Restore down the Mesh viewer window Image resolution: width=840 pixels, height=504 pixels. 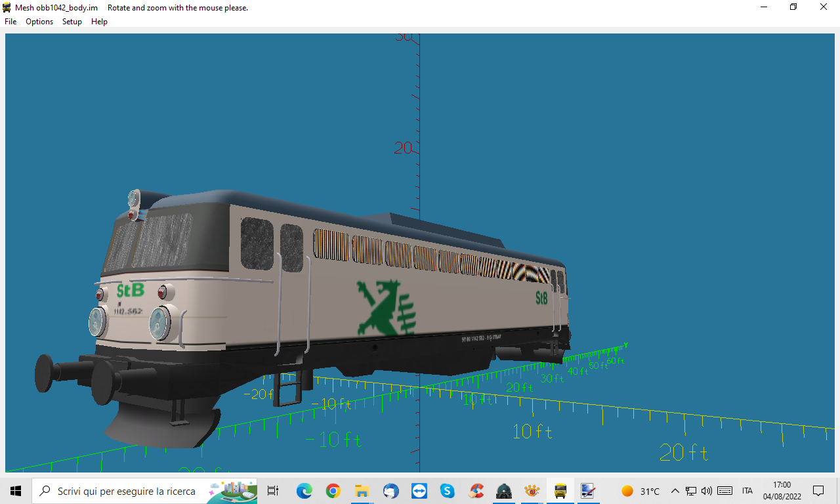click(x=793, y=7)
